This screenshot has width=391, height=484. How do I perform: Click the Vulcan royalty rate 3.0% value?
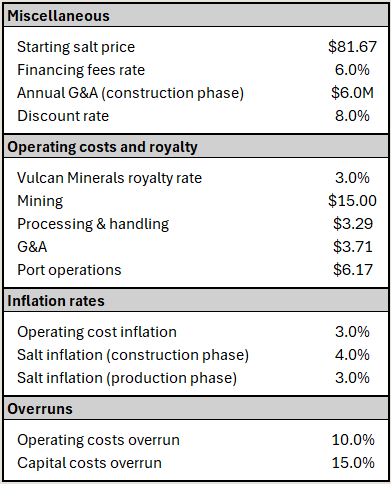coord(352,178)
